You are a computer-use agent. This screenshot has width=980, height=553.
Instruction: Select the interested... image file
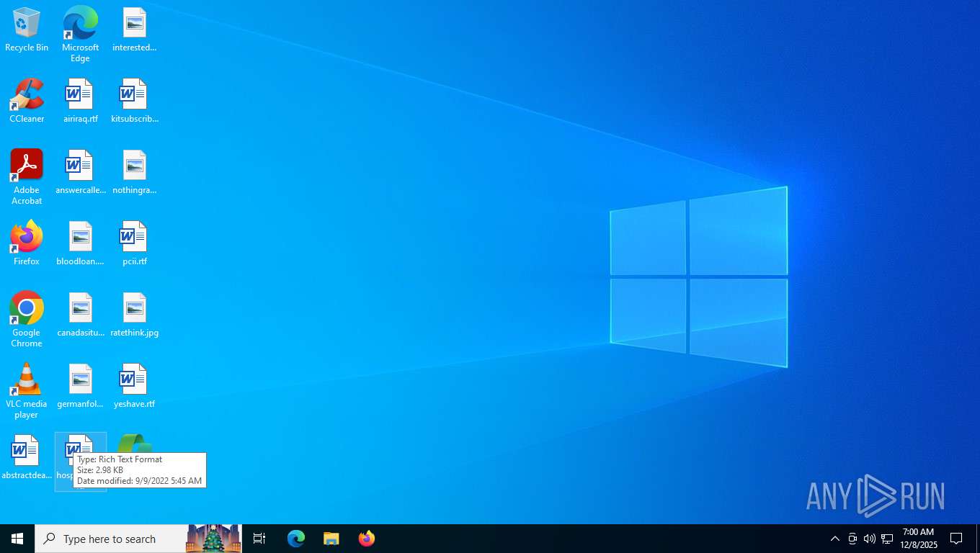pos(134,30)
